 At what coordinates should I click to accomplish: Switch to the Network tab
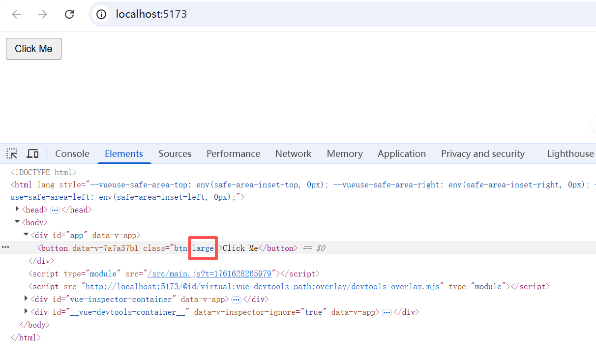[x=293, y=153]
